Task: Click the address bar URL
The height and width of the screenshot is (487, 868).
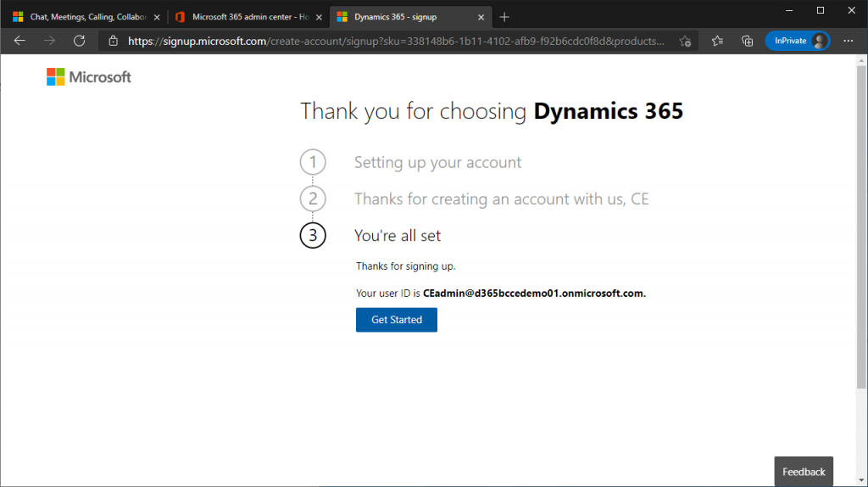Action: [396, 41]
